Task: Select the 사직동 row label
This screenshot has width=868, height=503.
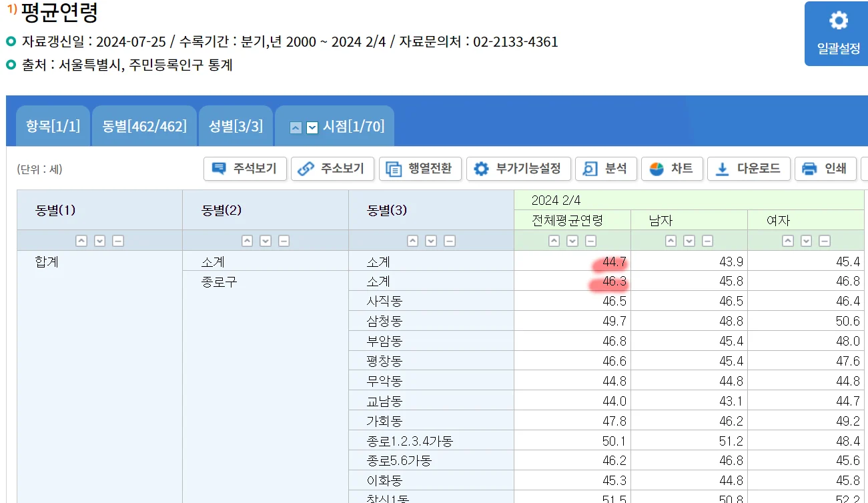Action: [x=384, y=302]
